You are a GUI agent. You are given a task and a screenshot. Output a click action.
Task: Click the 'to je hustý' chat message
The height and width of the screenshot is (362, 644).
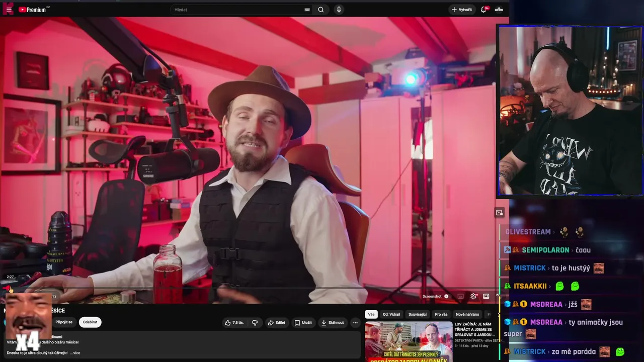tap(571, 268)
